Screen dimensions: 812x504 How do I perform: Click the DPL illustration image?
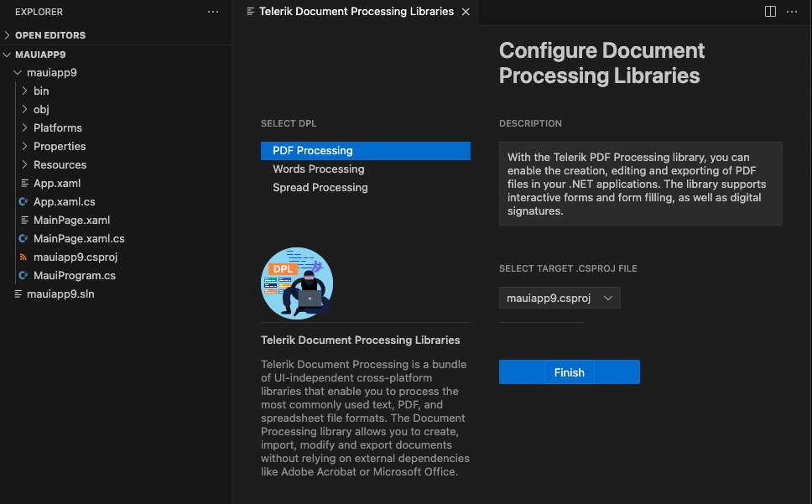point(297,283)
